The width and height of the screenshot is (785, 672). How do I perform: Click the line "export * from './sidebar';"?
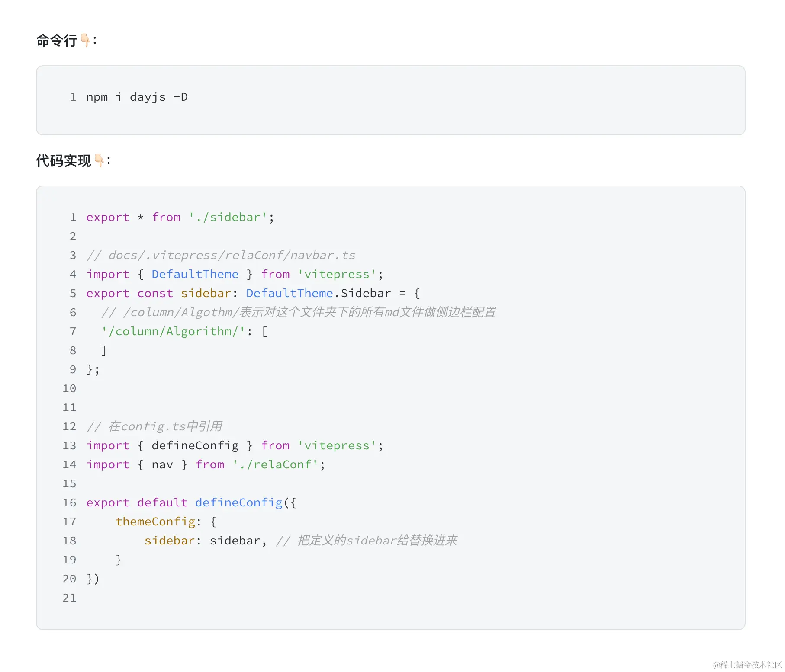(180, 217)
